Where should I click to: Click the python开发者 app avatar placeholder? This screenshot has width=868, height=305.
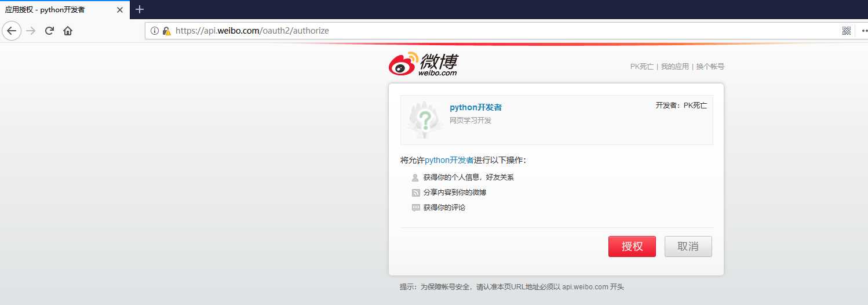coord(425,120)
